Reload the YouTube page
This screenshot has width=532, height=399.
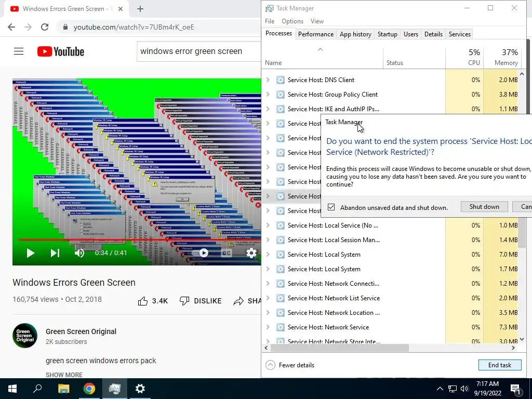pos(45,27)
